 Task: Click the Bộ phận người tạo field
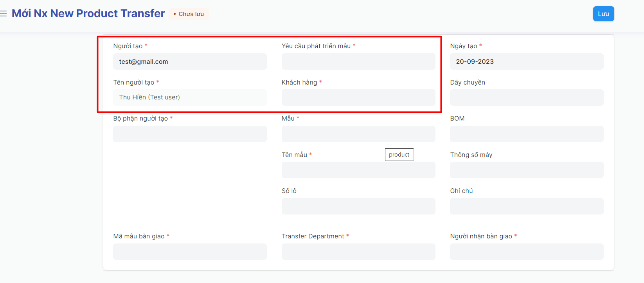coord(190,134)
